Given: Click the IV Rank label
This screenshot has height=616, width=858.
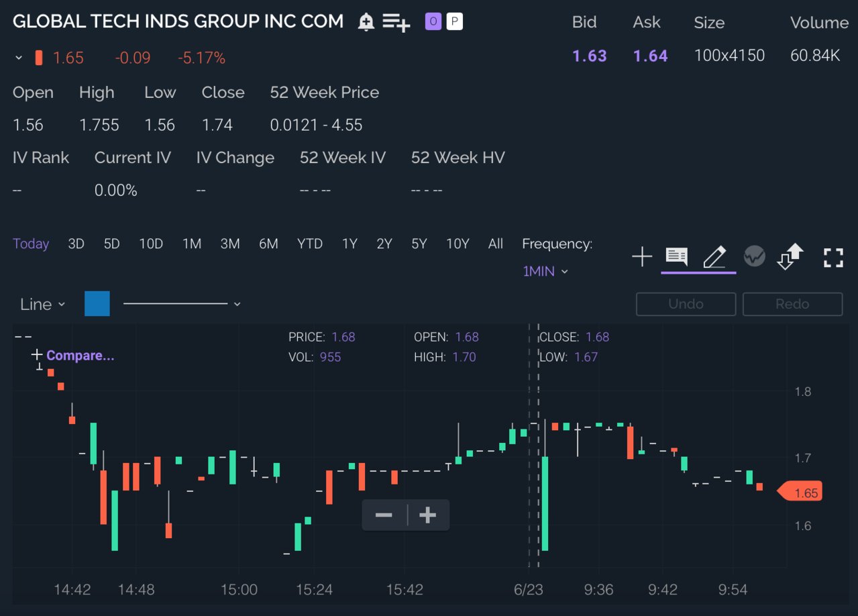Looking at the screenshot, I should (41, 158).
